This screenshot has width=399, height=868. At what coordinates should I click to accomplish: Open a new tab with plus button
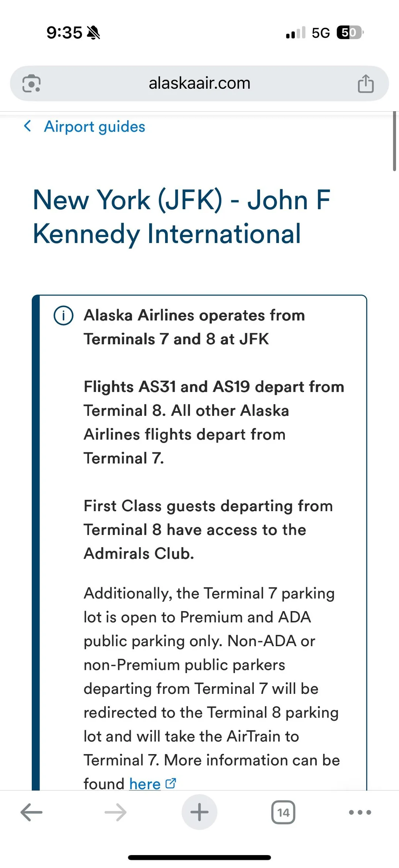[x=199, y=812]
